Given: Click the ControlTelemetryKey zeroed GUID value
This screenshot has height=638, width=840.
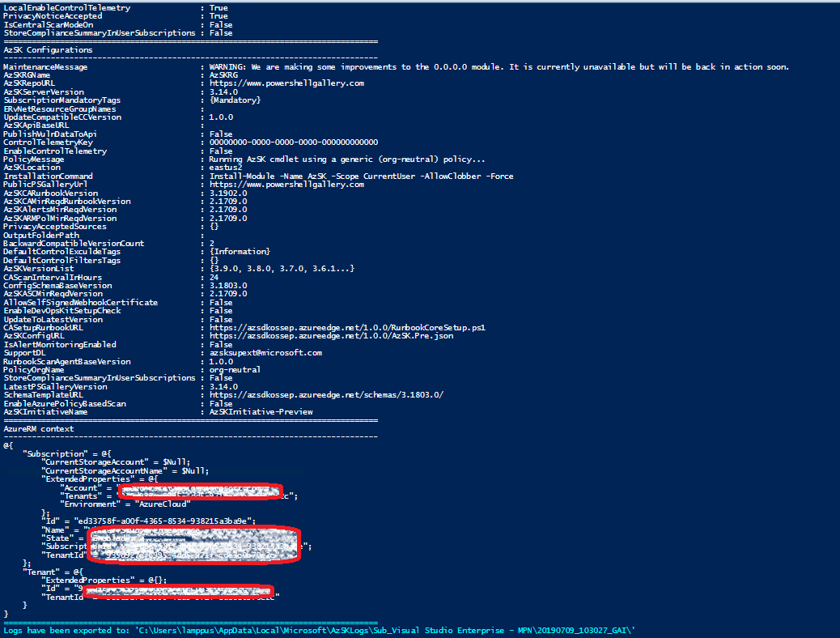Looking at the screenshot, I should click(x=293, y=142).
